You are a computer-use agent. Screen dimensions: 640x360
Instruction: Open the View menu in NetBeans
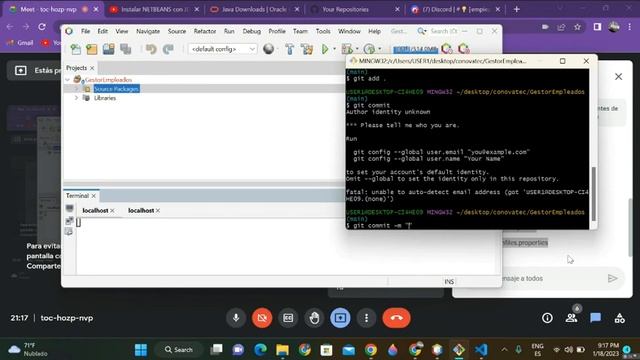coord(122,31)
